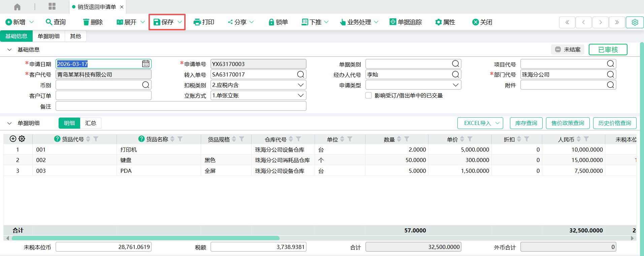Click search icon in 转入单号 field
Viewport: 644px width, 256px height.
300,74
